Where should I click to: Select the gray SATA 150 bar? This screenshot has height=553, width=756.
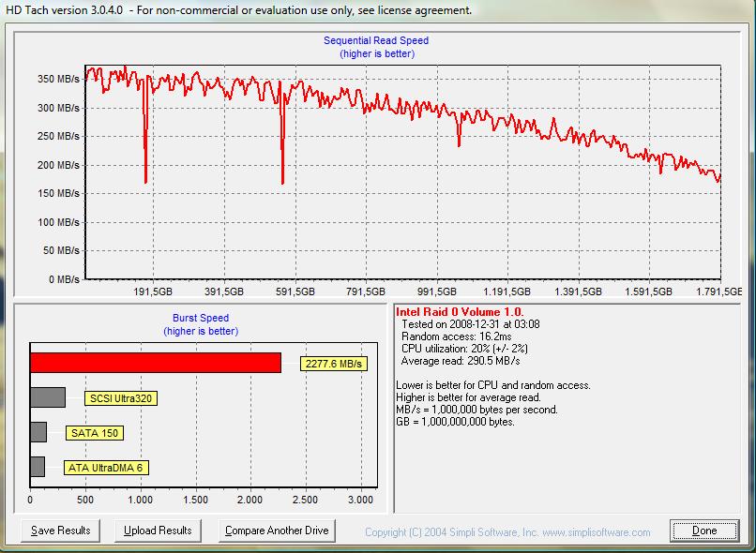point(38,432)
